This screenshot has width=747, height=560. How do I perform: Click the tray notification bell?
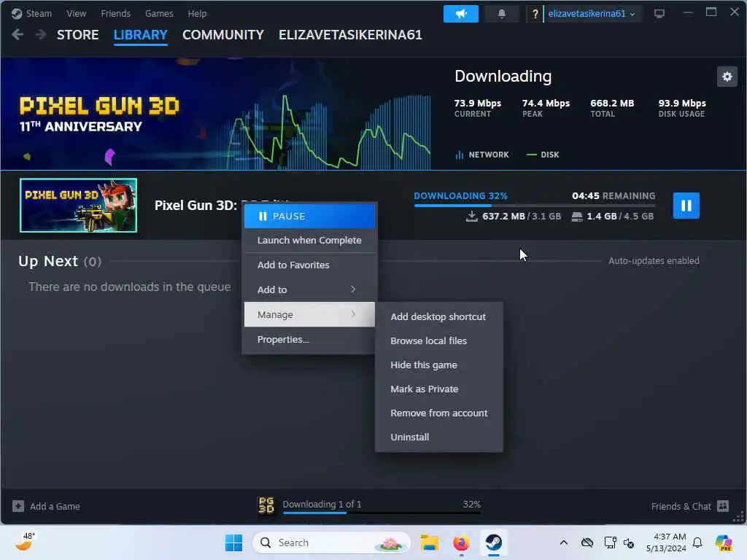pos(697,542)
